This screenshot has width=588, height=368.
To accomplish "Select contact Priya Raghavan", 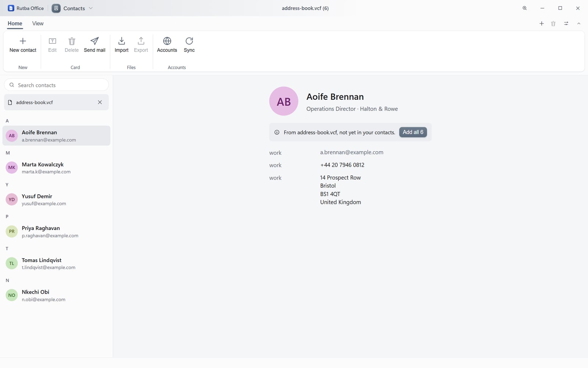I will (x=56, y=231).
